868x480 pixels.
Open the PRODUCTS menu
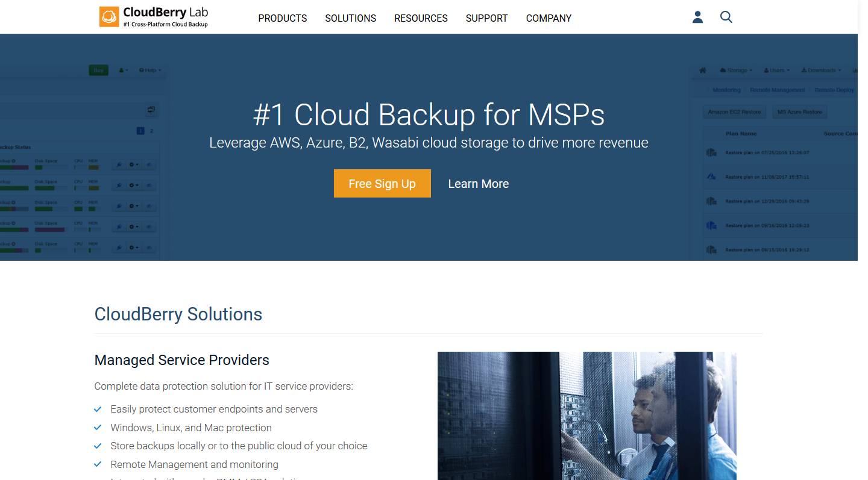[x=283, y=18]
